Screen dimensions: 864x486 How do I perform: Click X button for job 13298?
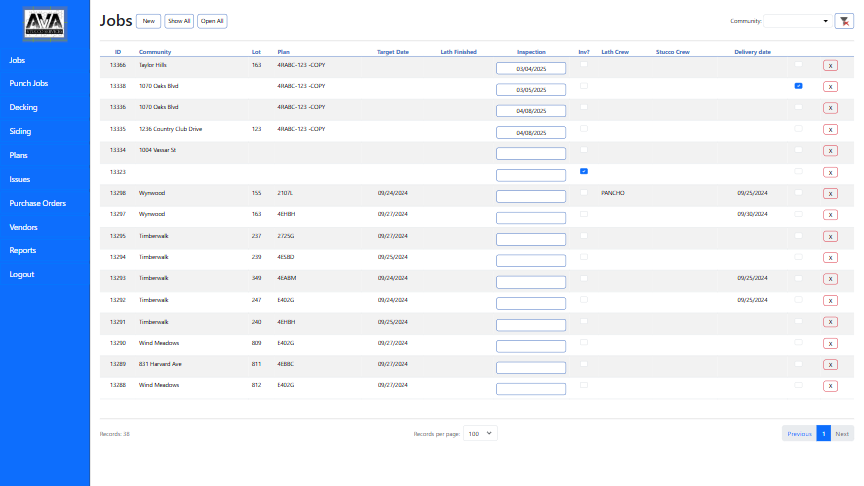point(830,194)
